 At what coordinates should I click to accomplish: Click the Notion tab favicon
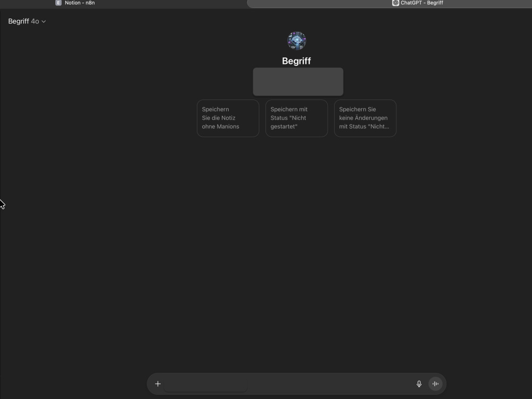coord(59,3)
